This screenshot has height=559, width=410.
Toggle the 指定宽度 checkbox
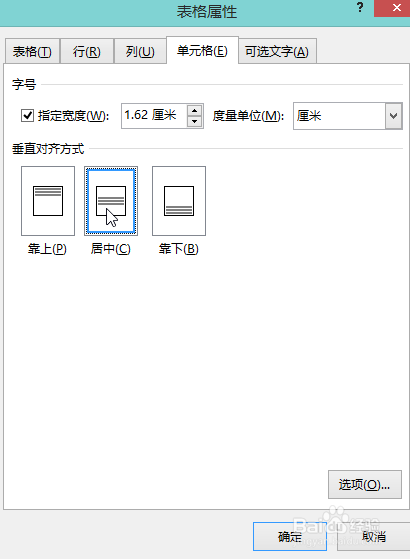27,116
